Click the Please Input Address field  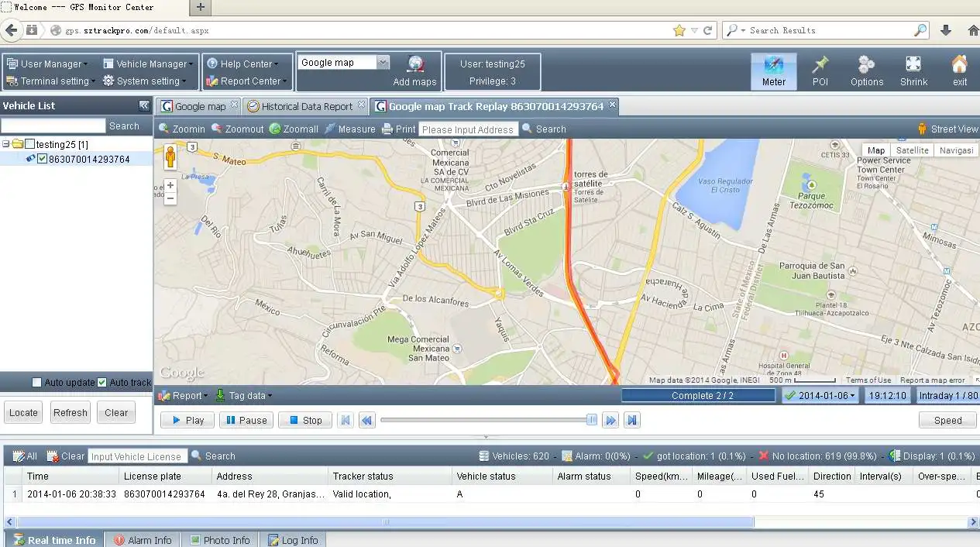pos(467,129)
